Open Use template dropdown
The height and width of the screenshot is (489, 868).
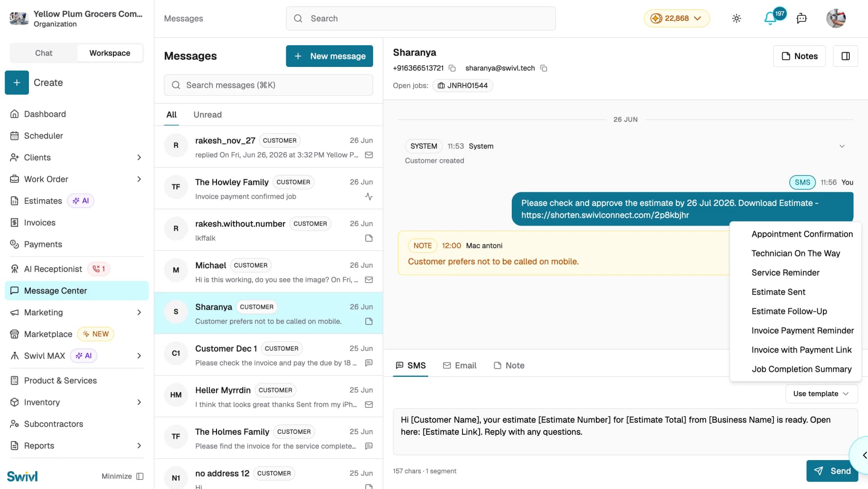point(821,394)
